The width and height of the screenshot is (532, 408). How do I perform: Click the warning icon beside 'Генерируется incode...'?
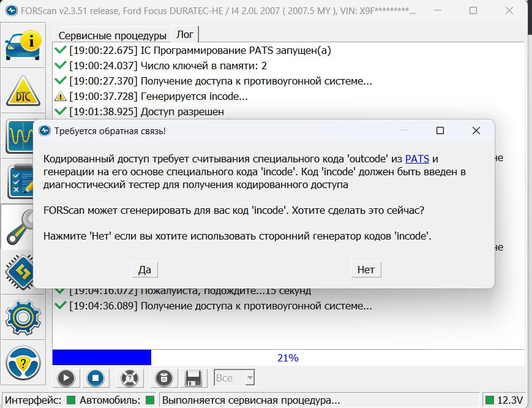pyautogui.click(x=61, y=97)
